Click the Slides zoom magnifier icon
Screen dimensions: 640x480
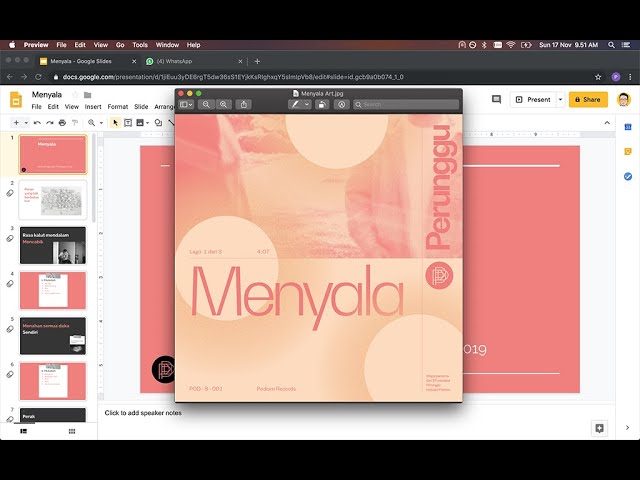tap(91, 122)
